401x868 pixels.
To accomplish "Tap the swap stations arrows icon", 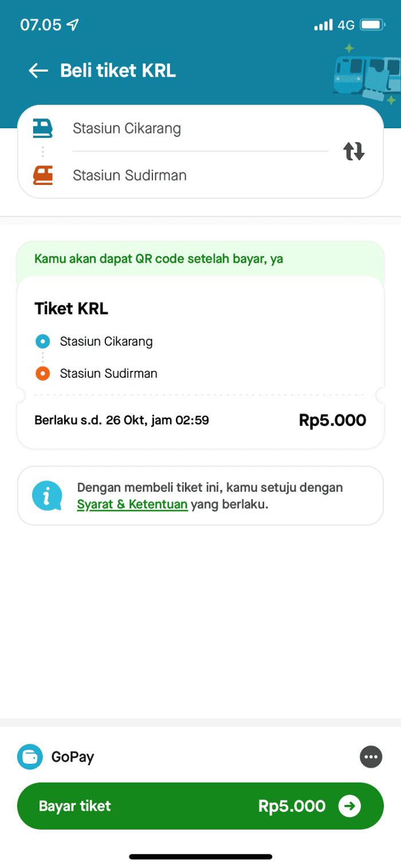I will coord(354,151).
